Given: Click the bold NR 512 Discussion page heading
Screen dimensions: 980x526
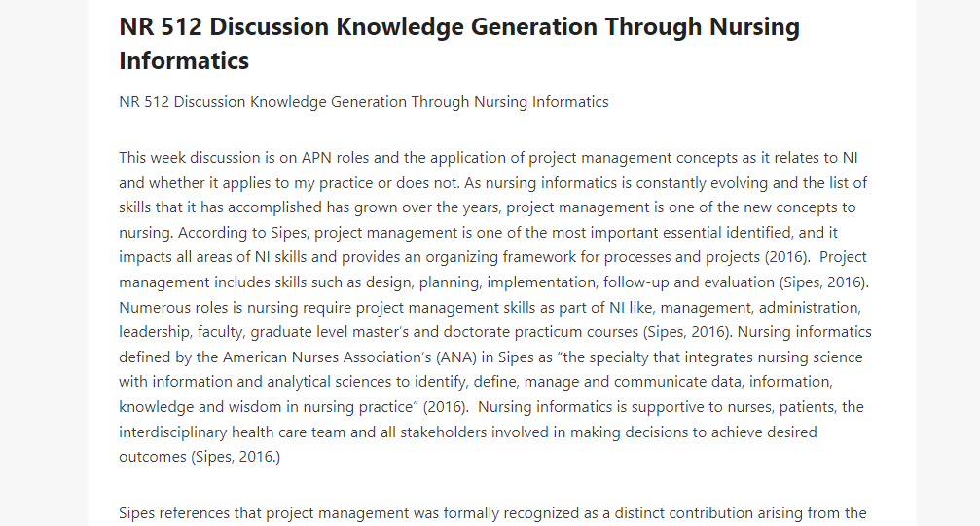Looking at the screenshot, I should (x=459, y=44).
